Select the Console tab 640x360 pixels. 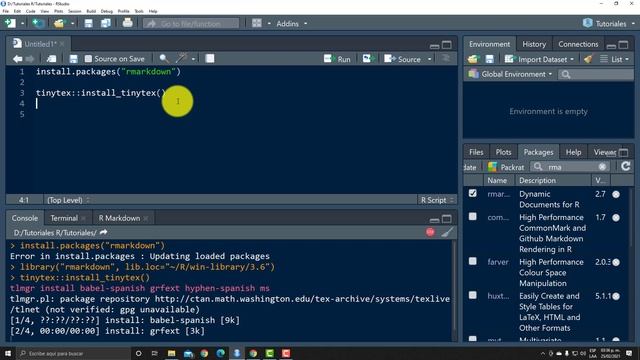coord(24,218)
